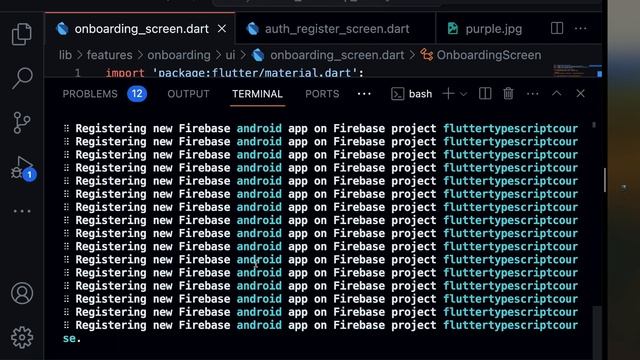Open the Source Control view
The width and height of the screenshot is (640, 360).
tap(22, 123)
